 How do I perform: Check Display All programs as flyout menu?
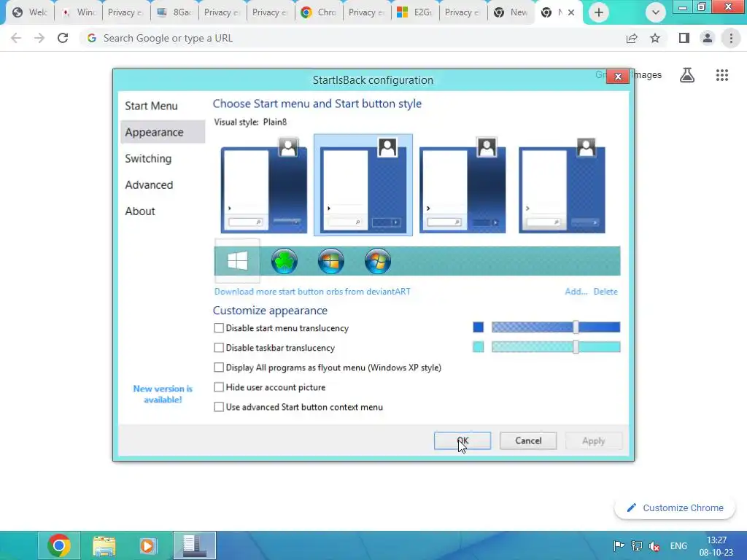pos(219,367)
